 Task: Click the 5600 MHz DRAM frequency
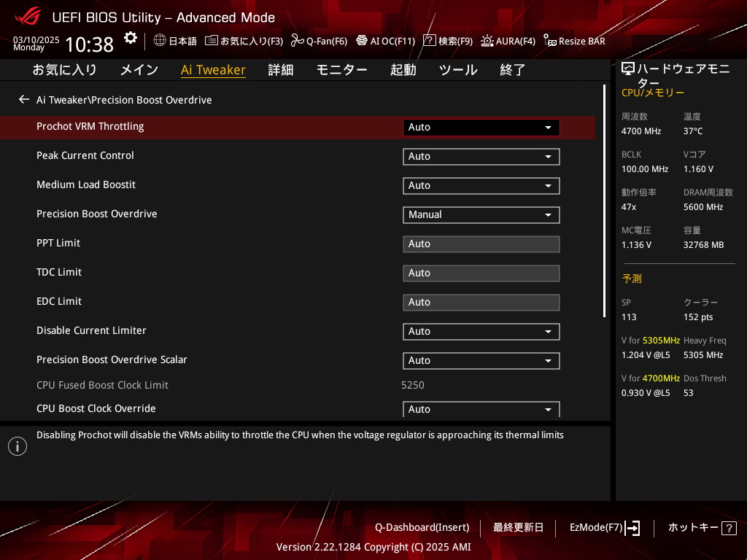click(x=703, y=206)
